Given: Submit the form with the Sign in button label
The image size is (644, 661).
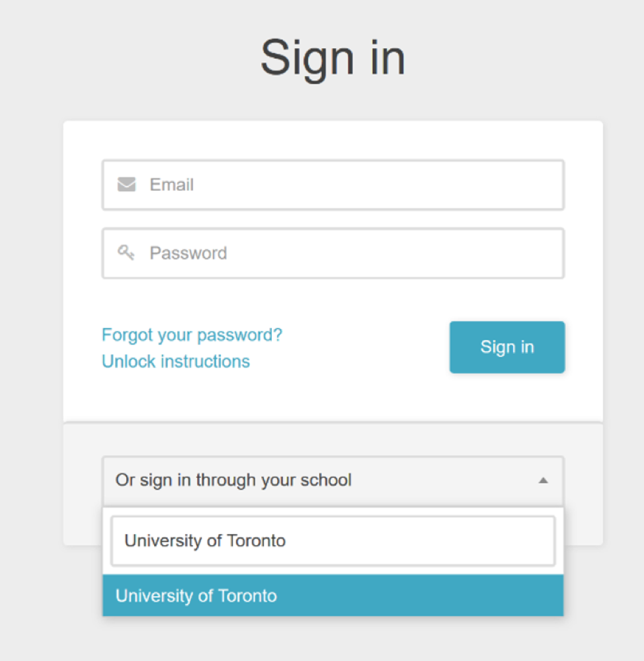Looking at the screenshot, I should point(507,347).
